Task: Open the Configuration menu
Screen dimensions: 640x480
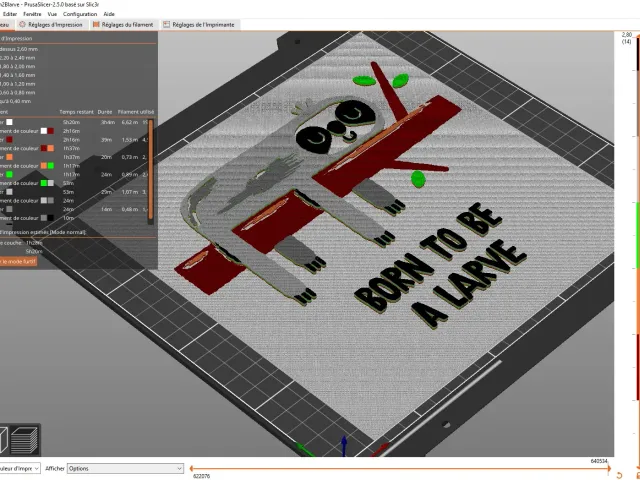Action: coord(80,14)
